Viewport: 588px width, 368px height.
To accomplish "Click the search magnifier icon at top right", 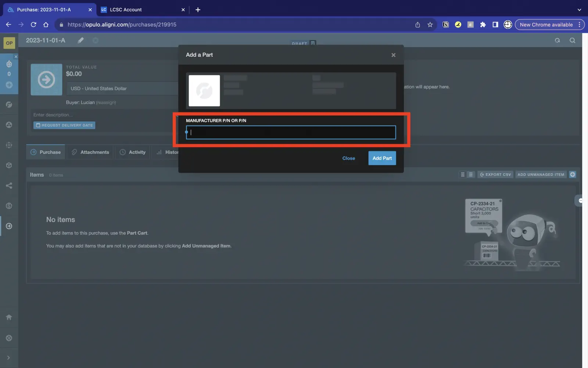I will (572, 40).
